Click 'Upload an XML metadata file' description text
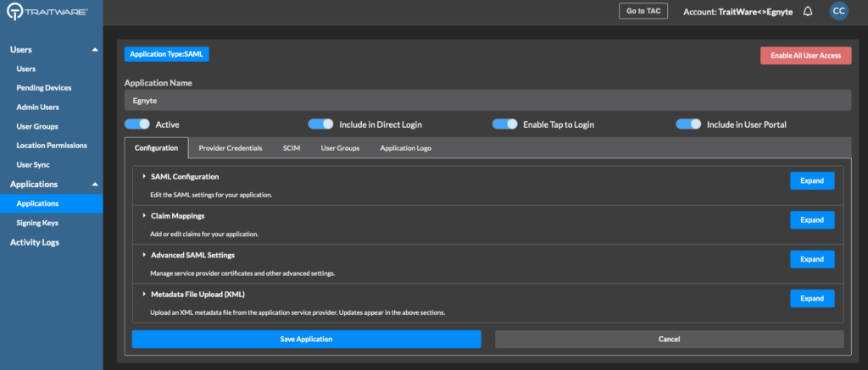 click(298, 312)
